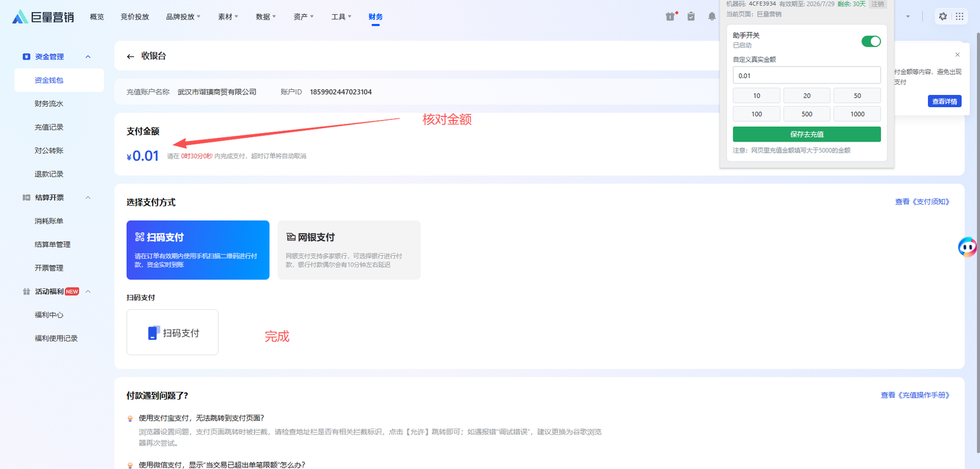Open the nine-dot apps grid
This screenshot has height=469, width=980.
(960, 17)
